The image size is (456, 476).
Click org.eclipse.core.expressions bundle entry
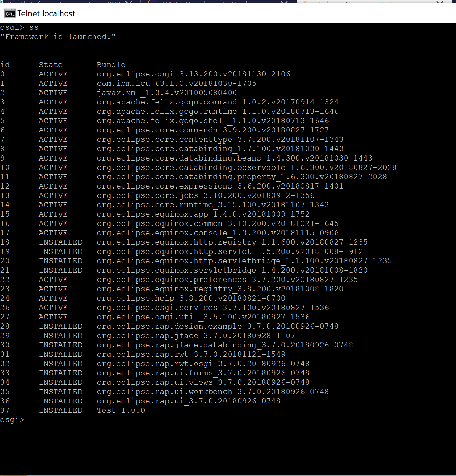coord(220,186)
